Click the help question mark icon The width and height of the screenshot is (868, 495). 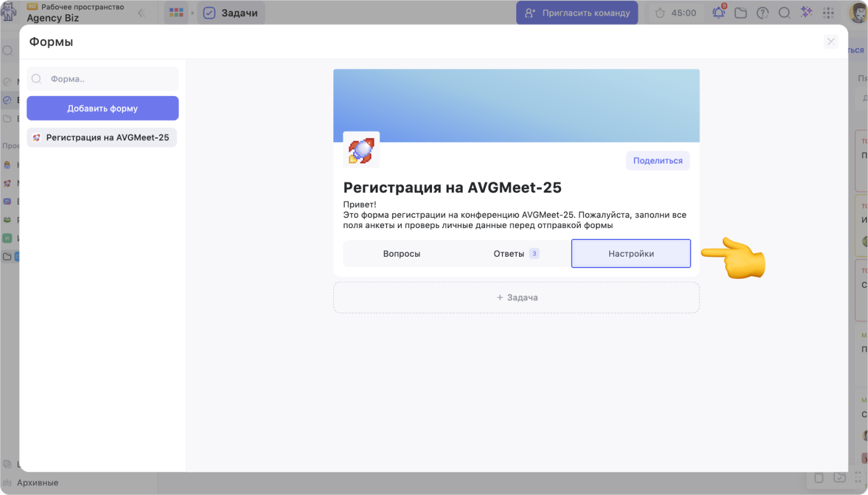coord(762,13)
